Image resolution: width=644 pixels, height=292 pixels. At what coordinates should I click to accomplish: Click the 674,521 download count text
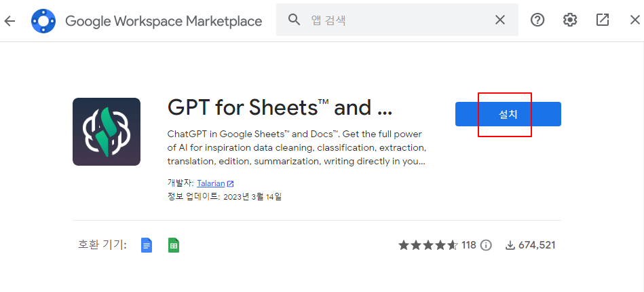click(537, 246)
